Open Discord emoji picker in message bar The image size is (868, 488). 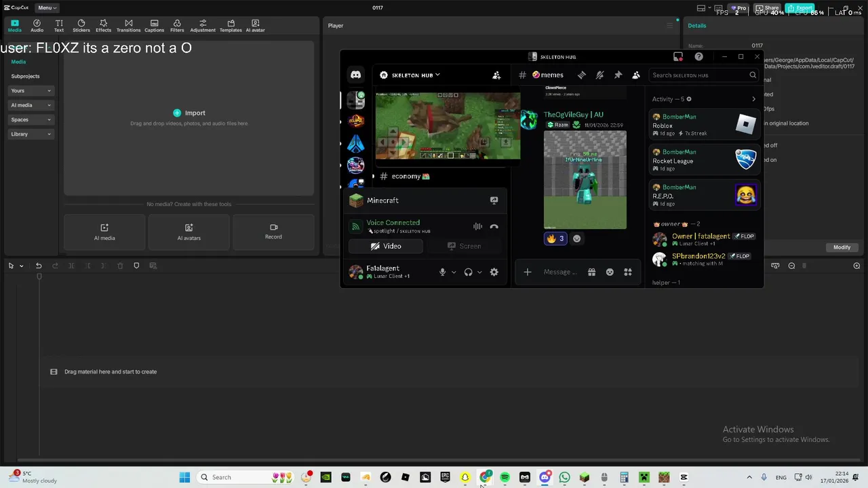[610, 272]
